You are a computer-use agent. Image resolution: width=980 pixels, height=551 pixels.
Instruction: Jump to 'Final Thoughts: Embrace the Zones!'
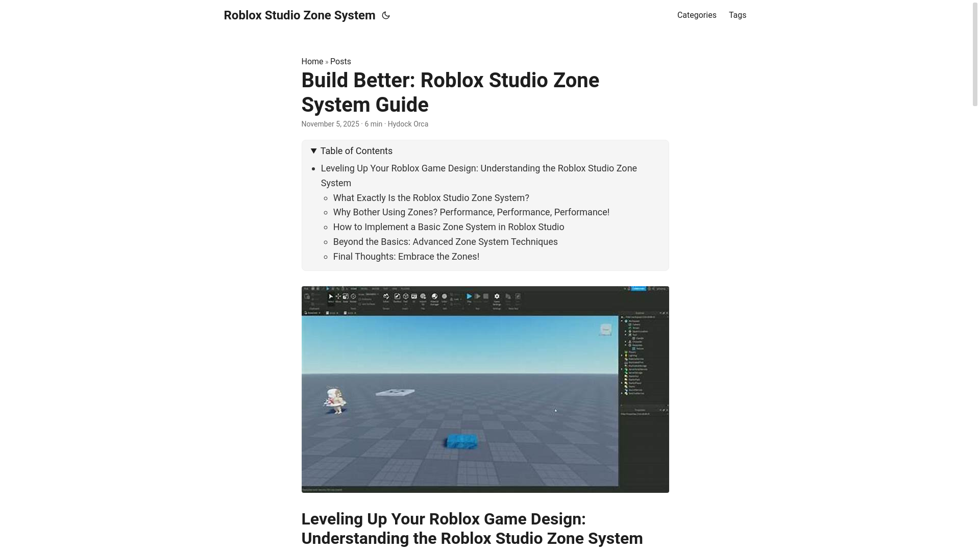point(406,257)
